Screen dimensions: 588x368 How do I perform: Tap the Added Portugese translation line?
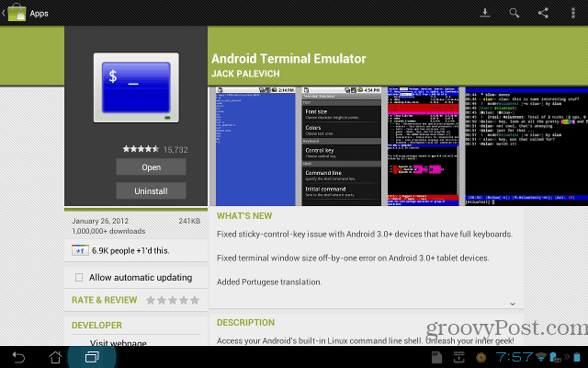pyautogui.click(x=269, y=282)
